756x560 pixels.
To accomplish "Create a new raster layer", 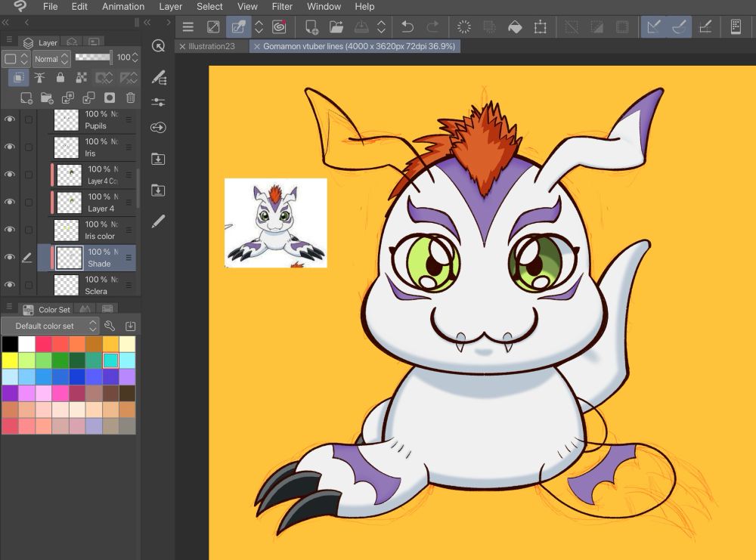I will 26,97.
